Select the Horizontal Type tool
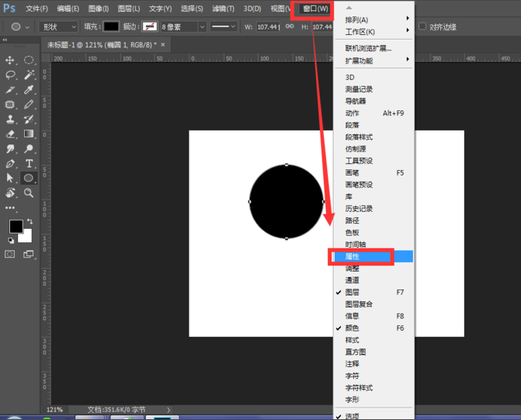Viewport: 521px width, 420px height. coord(29,164)
